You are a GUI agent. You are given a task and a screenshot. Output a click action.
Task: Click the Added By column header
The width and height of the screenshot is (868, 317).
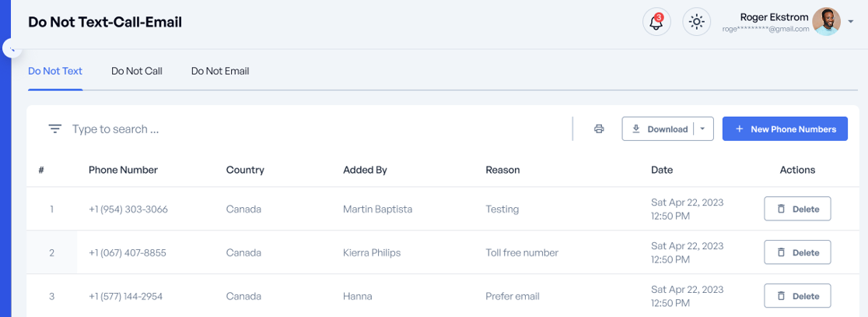click(x=365, y=170)
